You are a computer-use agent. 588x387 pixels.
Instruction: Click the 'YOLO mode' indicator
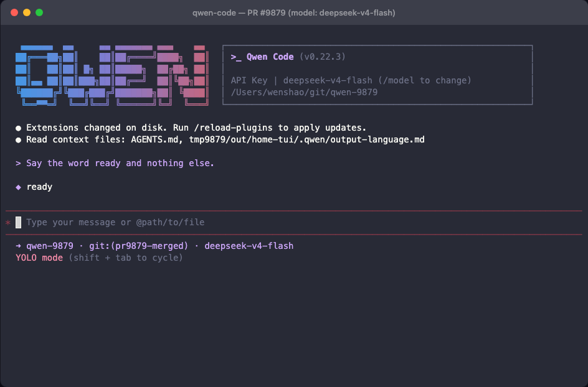(x=39, y=258)
